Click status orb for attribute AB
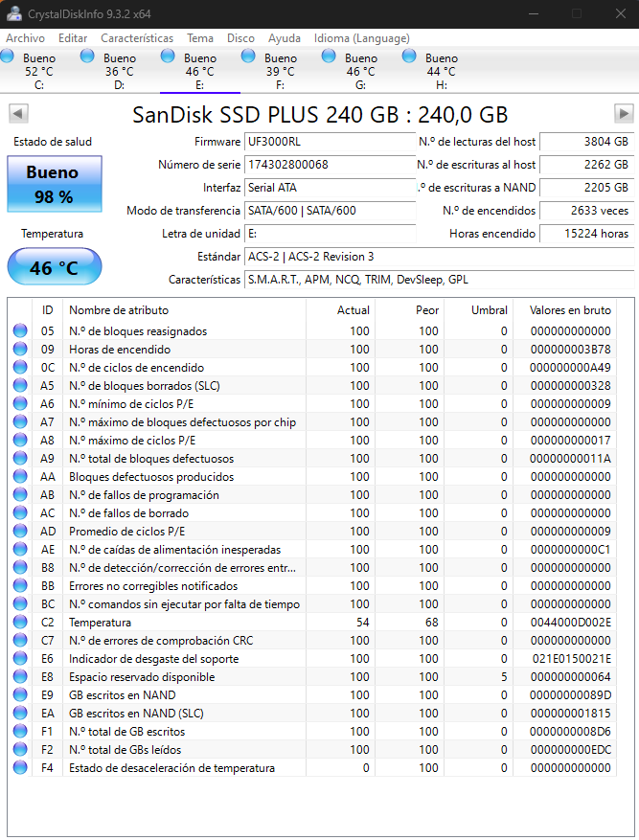This screenshot has height=840, width=639. pos(20,494)
